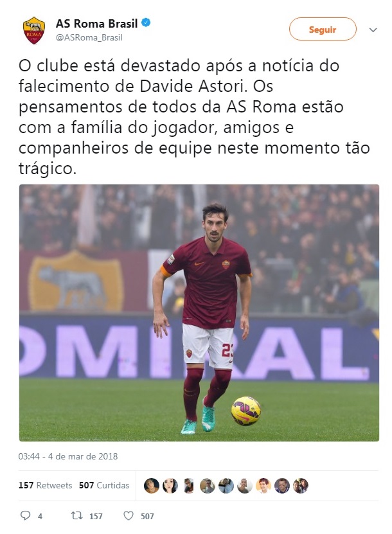Click the blue verified badge icon
The image size is (392, 534).
click(146, 23)
